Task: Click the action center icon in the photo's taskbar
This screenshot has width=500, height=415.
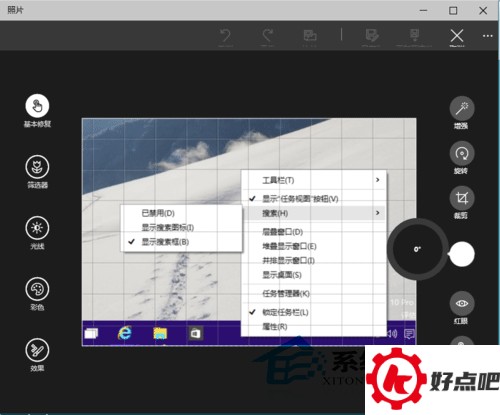Action: tap(409, 334)
